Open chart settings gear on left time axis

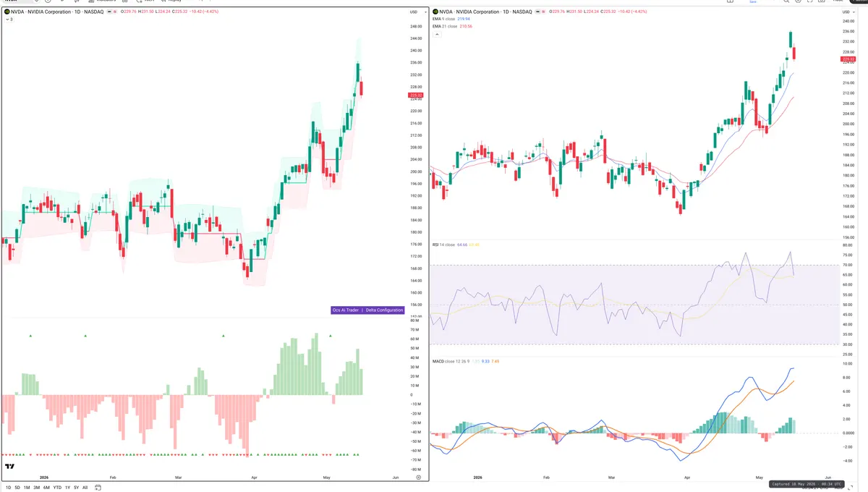click(x=418, y=478)
